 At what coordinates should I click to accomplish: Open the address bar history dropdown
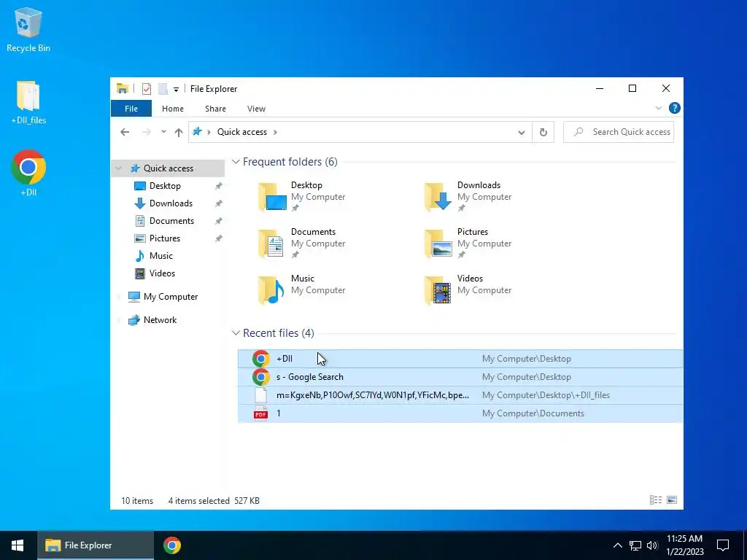(x=521, y=133)
